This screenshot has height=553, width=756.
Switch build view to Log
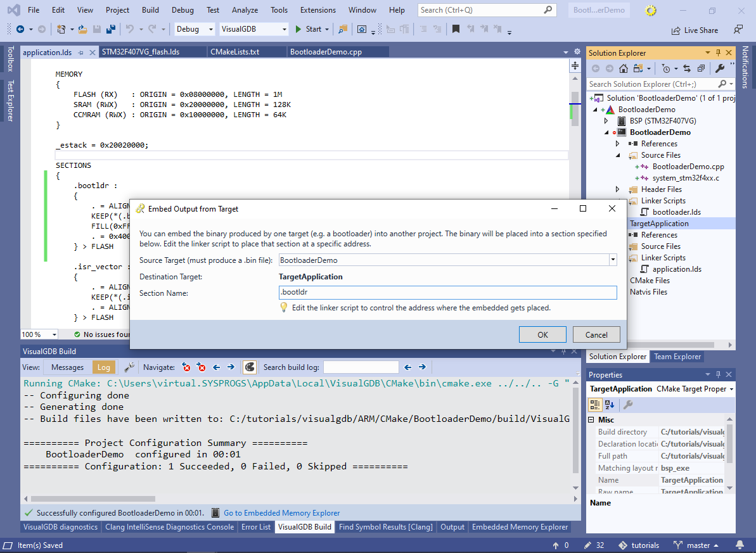[104, 367]
